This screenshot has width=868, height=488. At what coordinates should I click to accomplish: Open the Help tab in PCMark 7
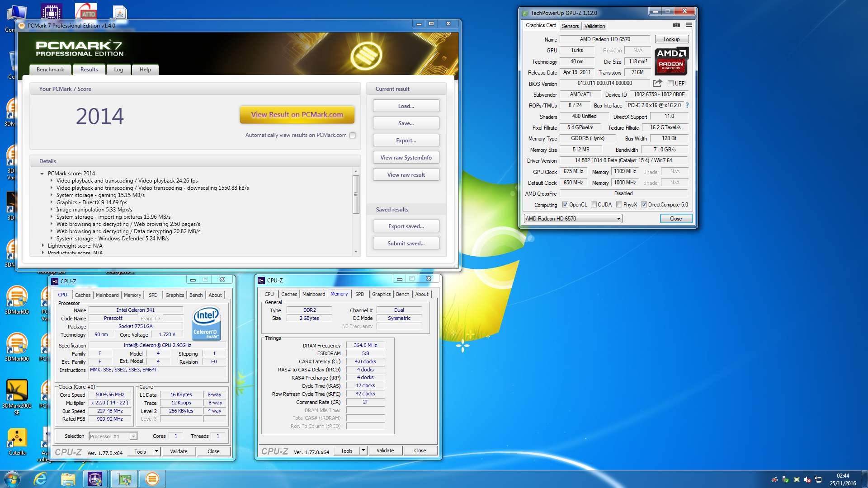click(145, 70)
